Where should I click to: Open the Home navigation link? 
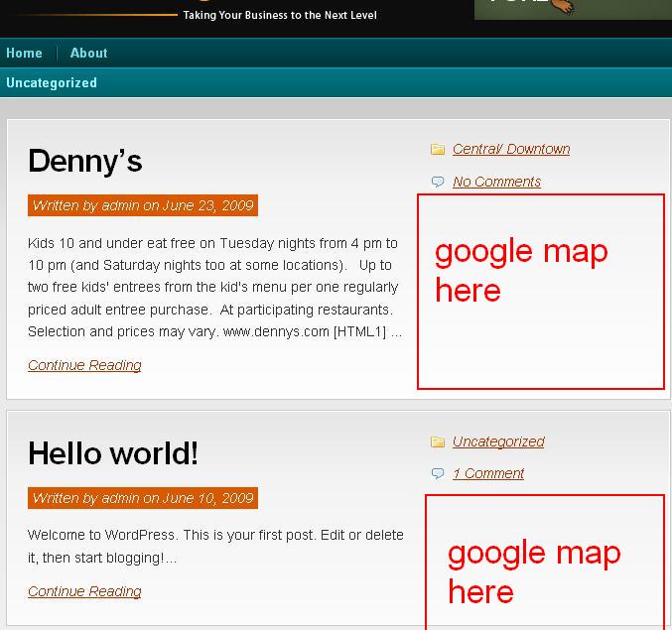point(24,54)
